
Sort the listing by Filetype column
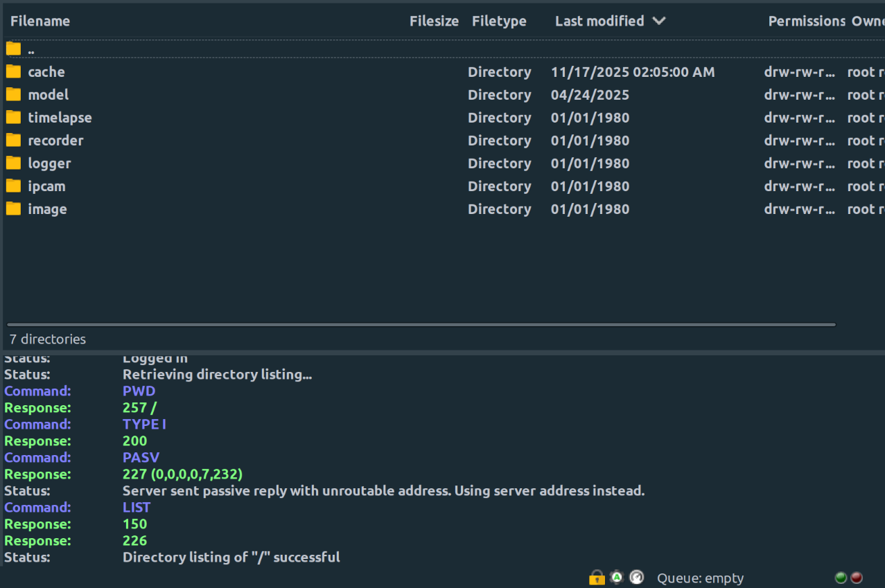tap(499, 21)
